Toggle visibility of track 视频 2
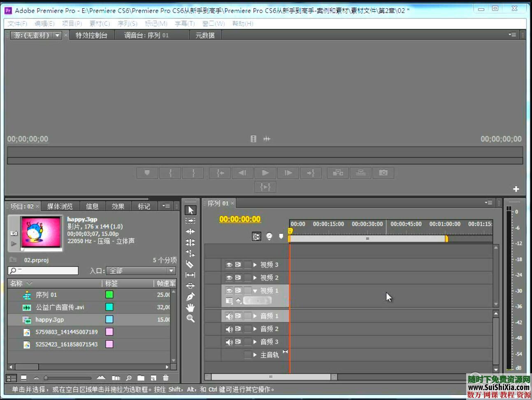This screenshot has width=532, height=400. tap(229, 277)
